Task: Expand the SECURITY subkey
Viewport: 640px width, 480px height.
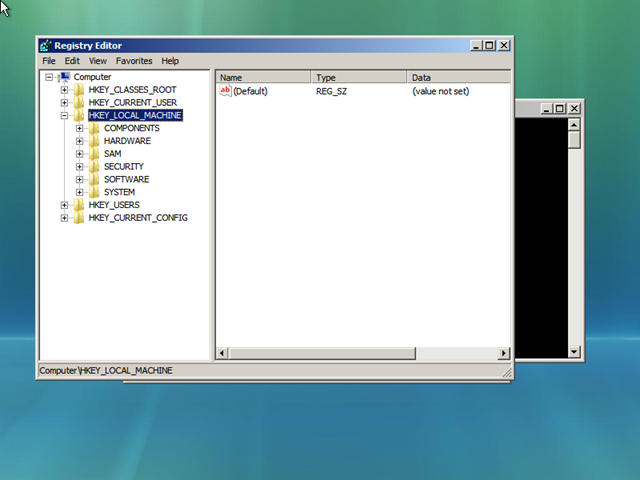Action: point(80,167)
